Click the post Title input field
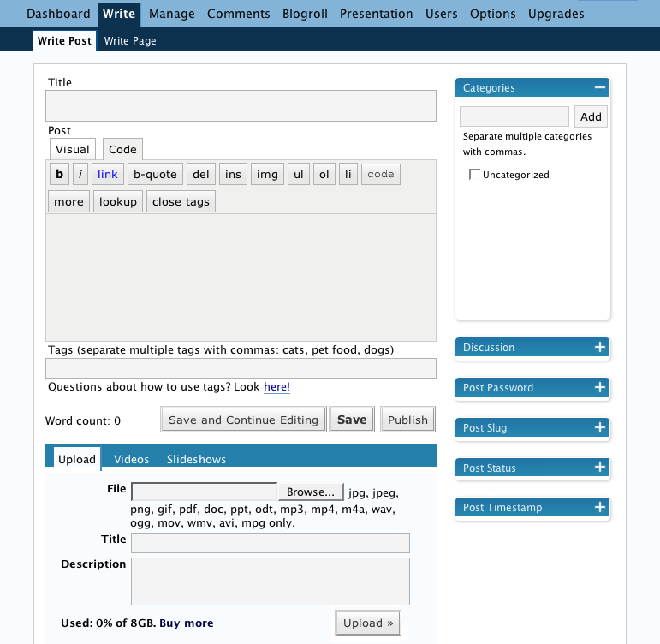The height and width of the screenshot is (644, 660). click(241, 106)
